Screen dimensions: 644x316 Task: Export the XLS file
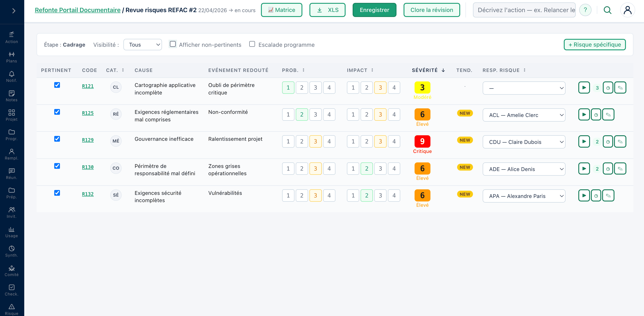coord(327,10)
